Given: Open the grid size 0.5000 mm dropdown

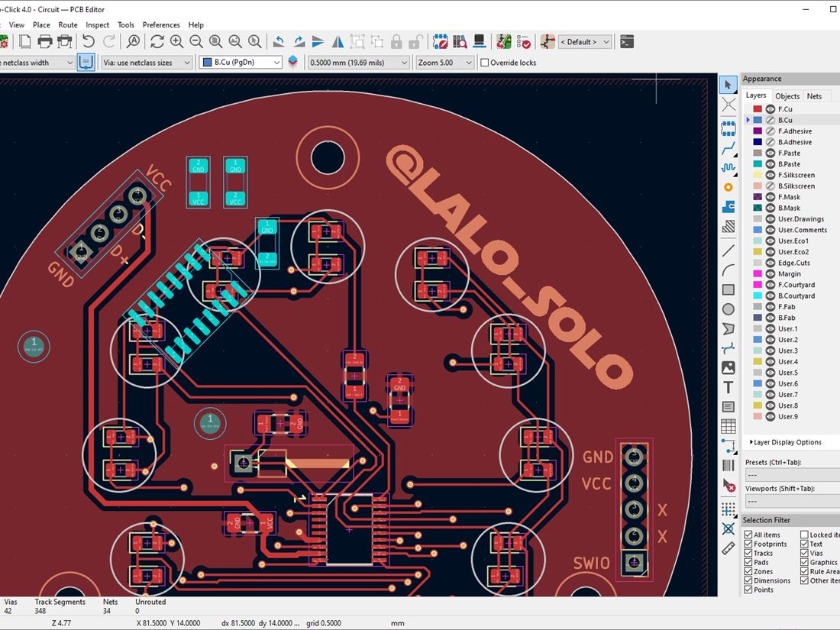Looking at the screenshot, I should tap(359, 63).
